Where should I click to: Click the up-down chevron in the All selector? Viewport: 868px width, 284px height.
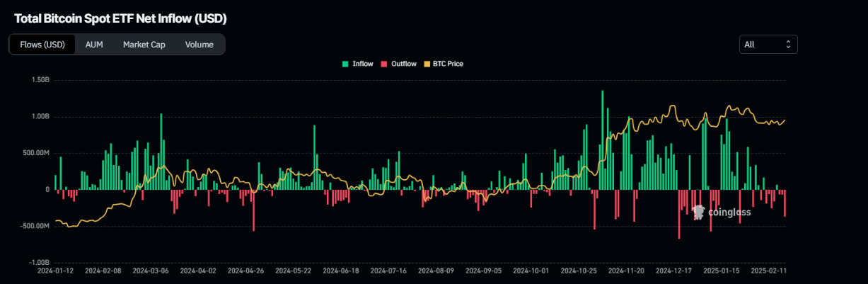(788, 45)
